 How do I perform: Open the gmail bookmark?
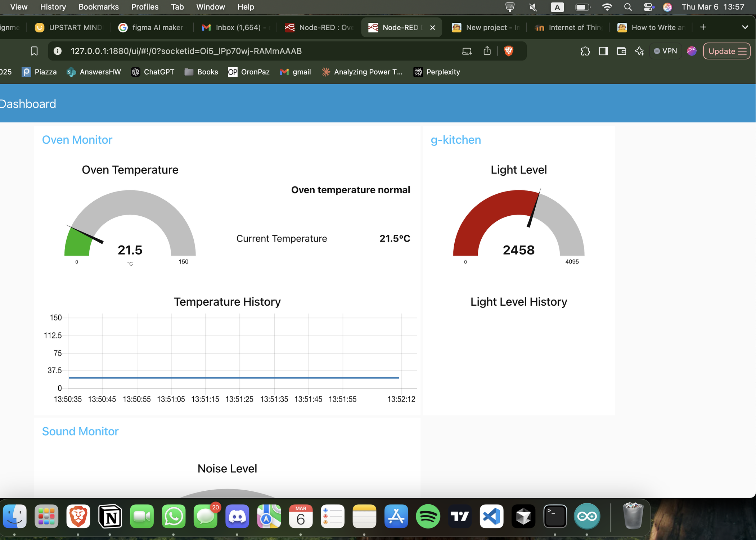point(295,72)
